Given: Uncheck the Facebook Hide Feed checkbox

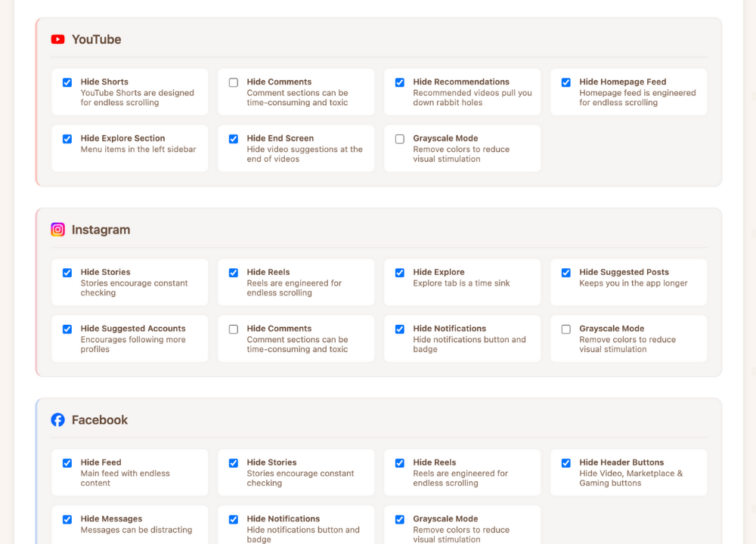Looking at the screenshot, I should pos(67,463).
